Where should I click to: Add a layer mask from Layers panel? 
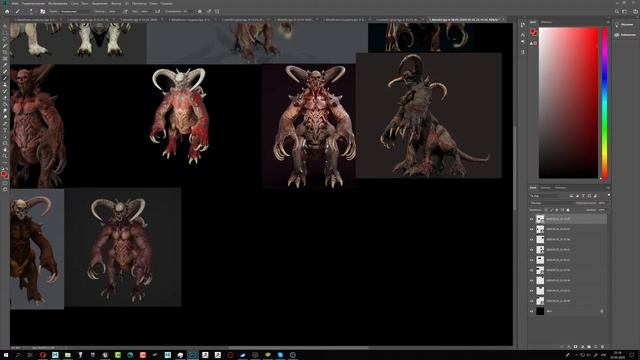click(576, 347)
